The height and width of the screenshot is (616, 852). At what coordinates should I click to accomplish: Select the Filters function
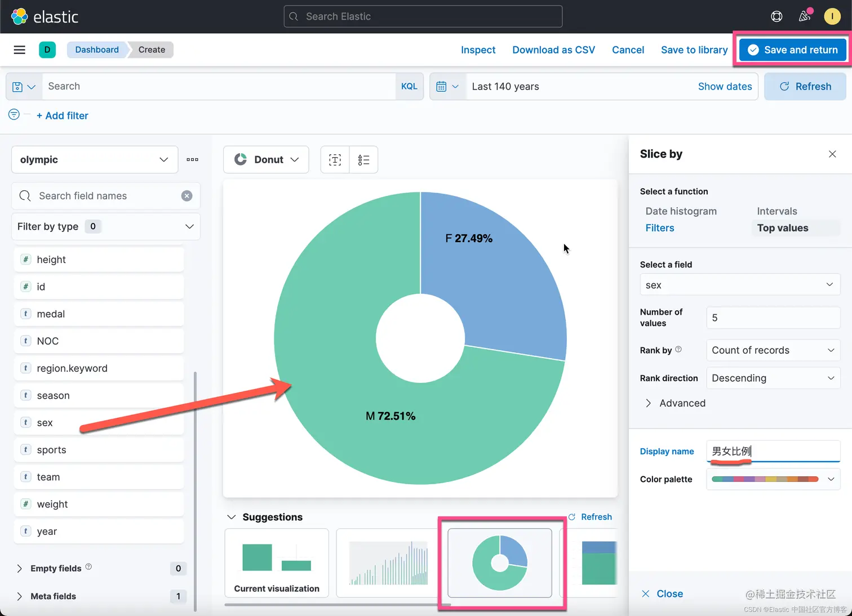pos(660,228)
